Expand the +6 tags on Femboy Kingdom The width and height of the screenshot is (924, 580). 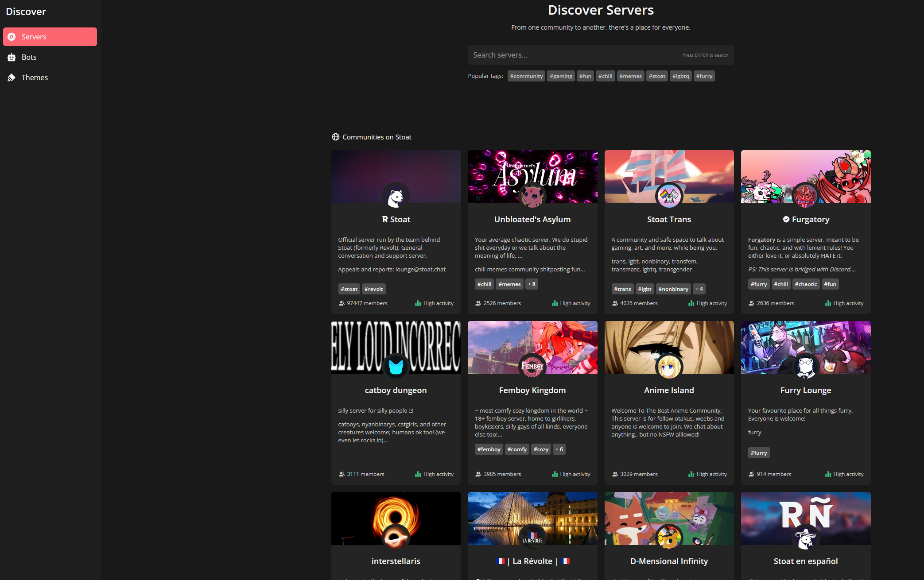pos(559,449)
